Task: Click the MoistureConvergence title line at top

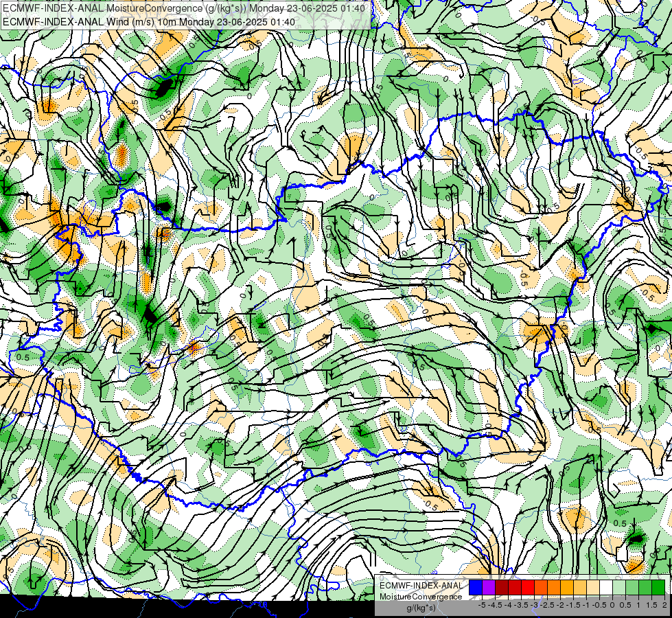Action: click(x=184, y=8)
